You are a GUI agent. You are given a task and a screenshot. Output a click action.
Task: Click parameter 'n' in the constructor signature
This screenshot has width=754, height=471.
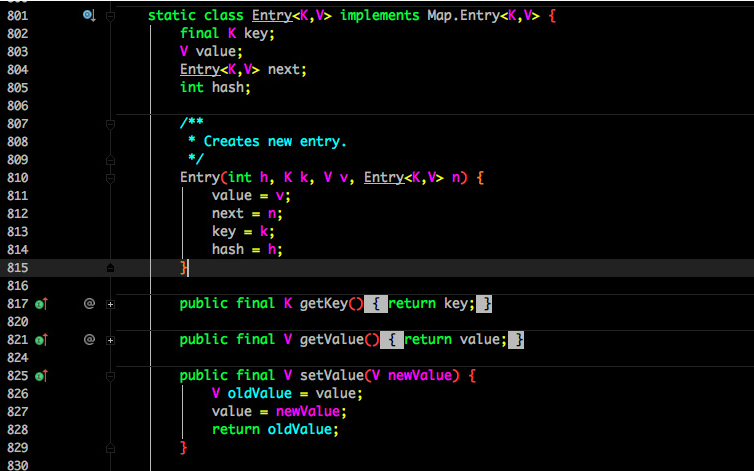click(456, 178)
